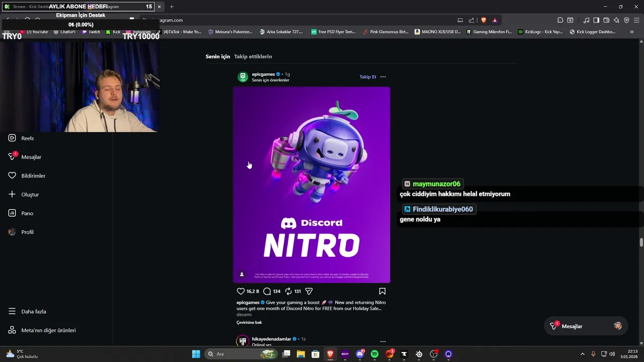
Task: Click the page vertical scrollbar thumb
Action: [641, 243]
